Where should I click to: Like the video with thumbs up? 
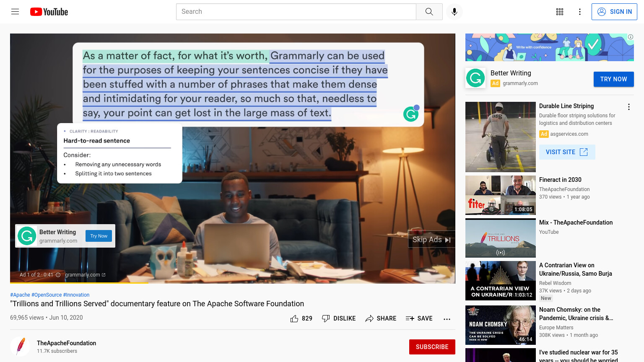[301, 318]
